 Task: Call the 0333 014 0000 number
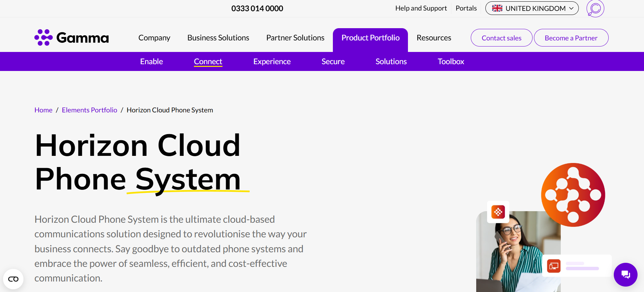pos(257,8)
